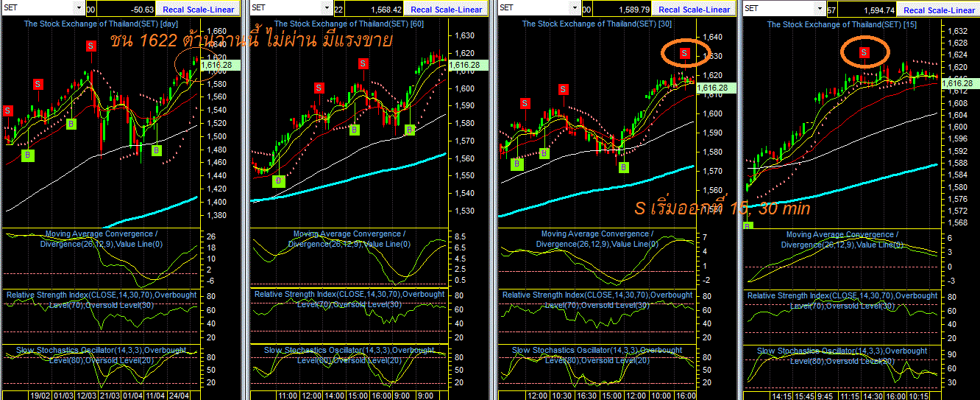The height and width of the screenshot is (400, 980).
Task: Click the chart title 'The Stock Exchange of Thailand(SET) [30]'
Action: tap(597, 24)
